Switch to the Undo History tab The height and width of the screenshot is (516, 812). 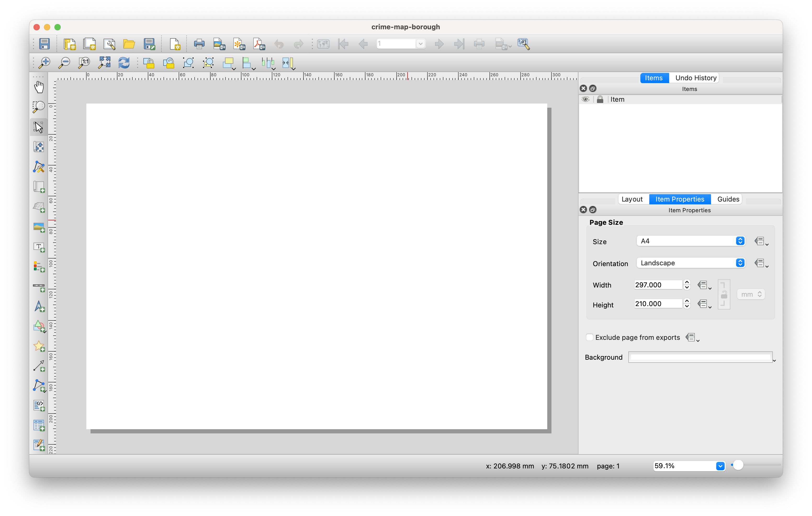[695, 78]
